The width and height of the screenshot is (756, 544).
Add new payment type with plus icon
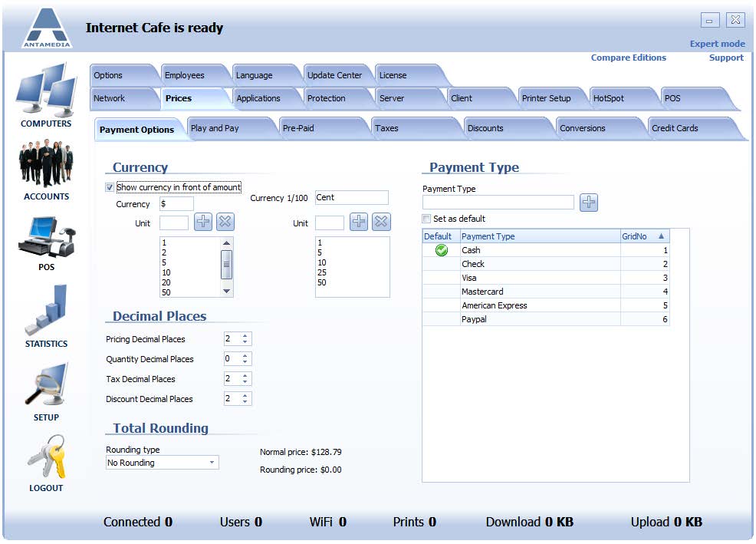[589, 203]
